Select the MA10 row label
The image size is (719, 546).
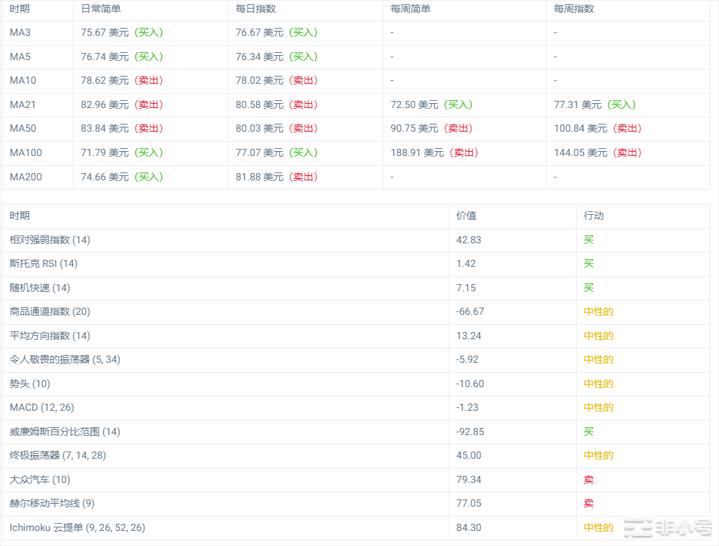(x=23, y=81)
